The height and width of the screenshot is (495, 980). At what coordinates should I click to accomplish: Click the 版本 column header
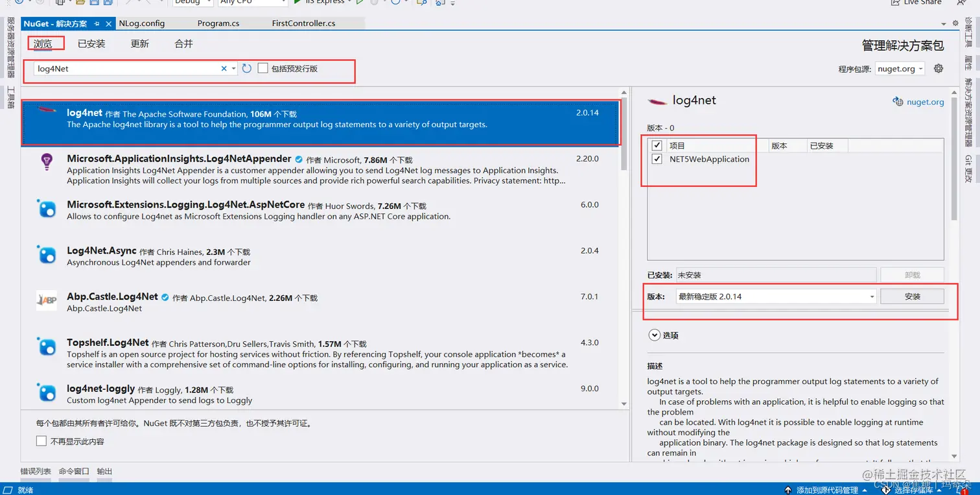(787, 145)
